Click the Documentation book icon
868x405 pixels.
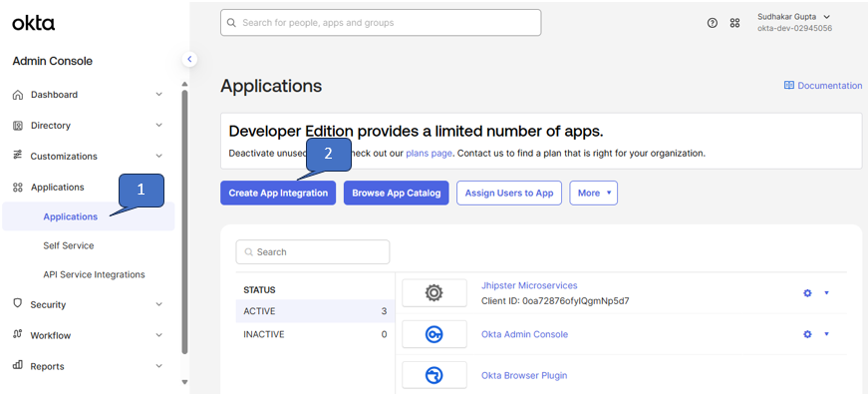(x=789, y=86)
